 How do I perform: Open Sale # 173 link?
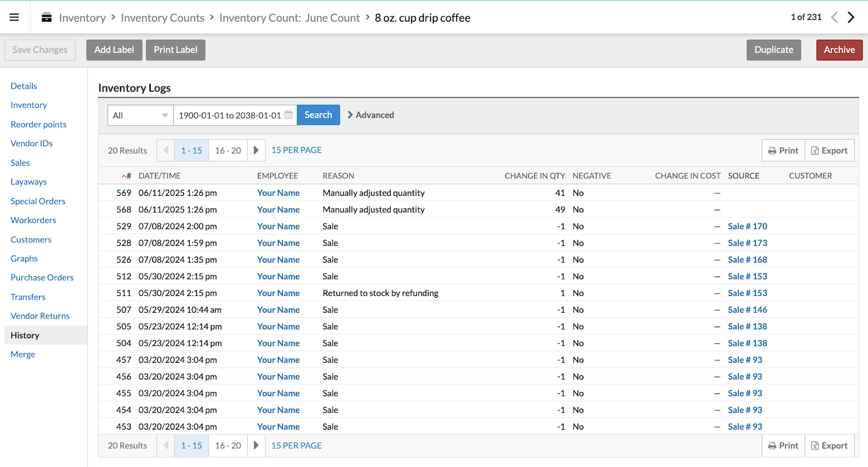coord(747,243)
